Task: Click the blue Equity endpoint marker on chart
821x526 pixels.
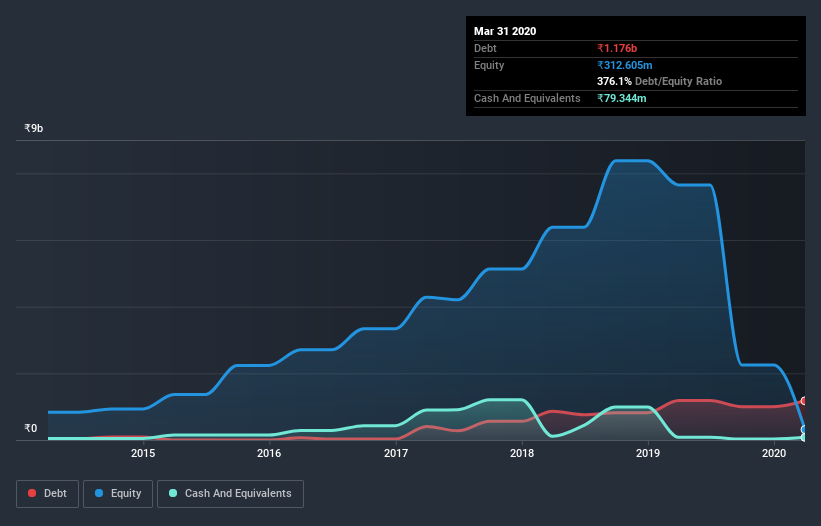Action: tap(804, 430)
